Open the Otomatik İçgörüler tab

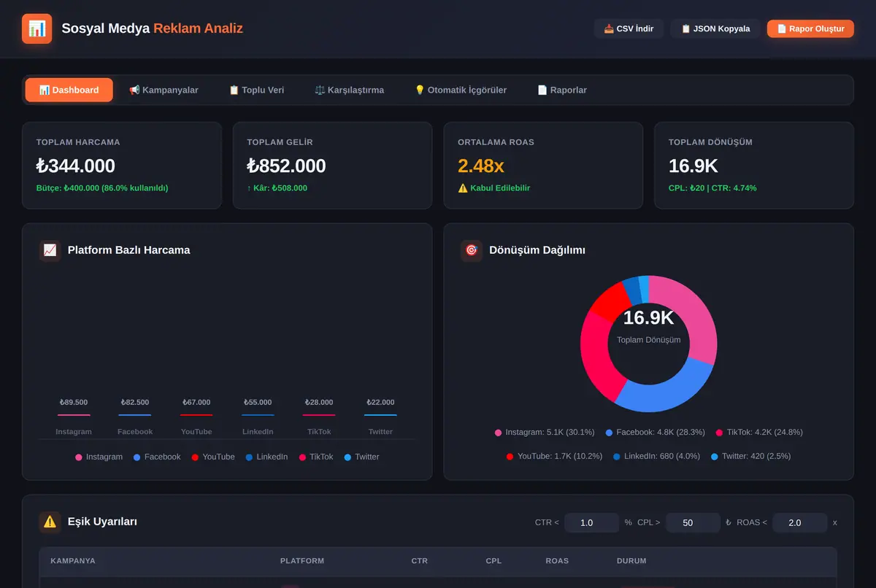click(461, 90)
